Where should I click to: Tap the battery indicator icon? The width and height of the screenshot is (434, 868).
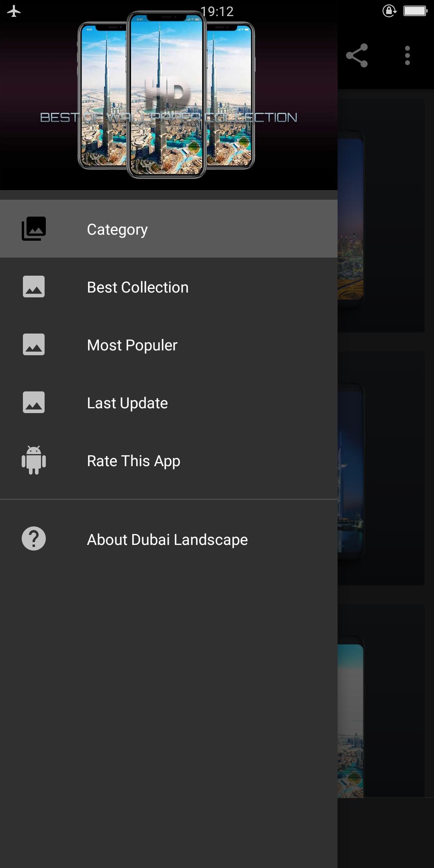(x=416, y=11)
